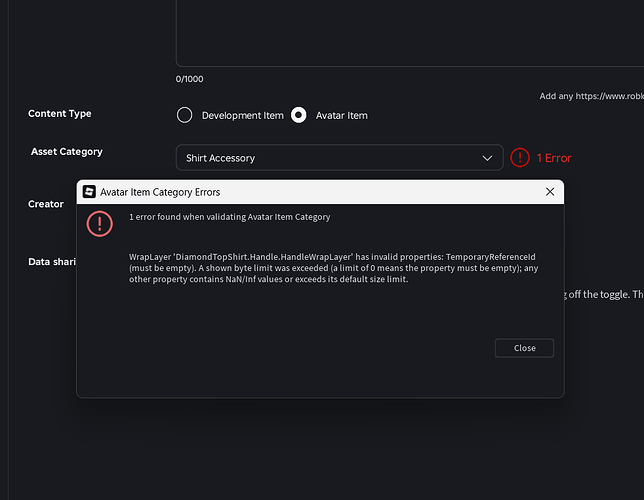Select the Avatar Item radio button
The width and height of the screenshot is (644, 500).
point(299,115)
